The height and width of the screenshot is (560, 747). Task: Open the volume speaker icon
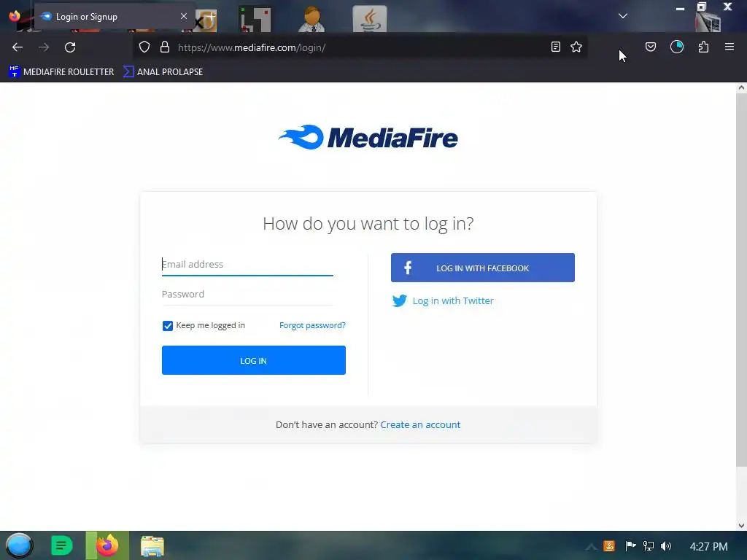pos(666,546)
